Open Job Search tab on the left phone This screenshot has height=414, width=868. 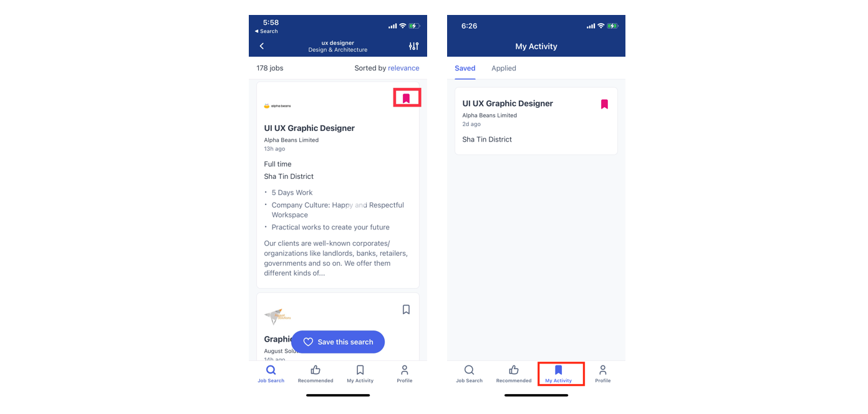pyautogui.click(x=271, y=374)
